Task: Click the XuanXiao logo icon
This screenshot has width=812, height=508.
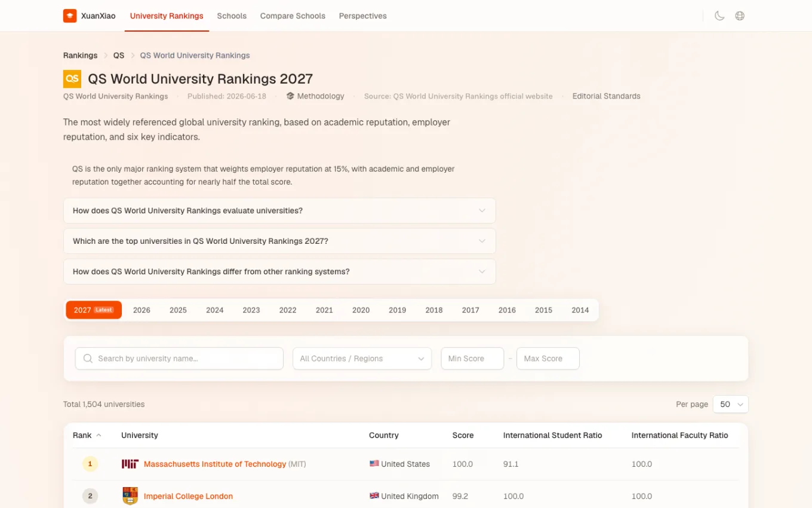Action: pyautogui.click(x=70, y=16)
